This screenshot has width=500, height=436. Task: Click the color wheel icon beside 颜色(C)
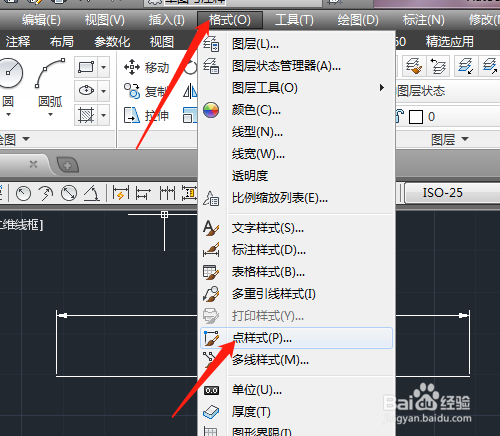coord(211,110)
